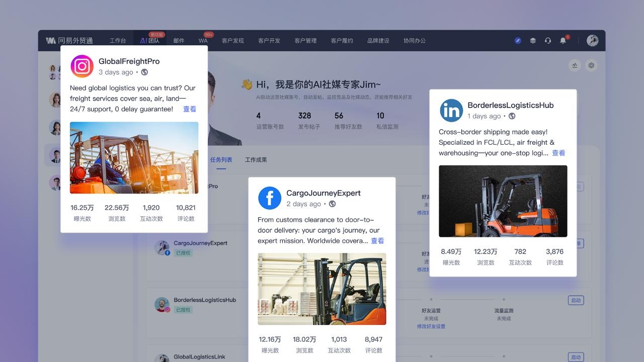644x362 pixels.
Task: Open the notification bell in the top bar
Action: click(563, 41)
